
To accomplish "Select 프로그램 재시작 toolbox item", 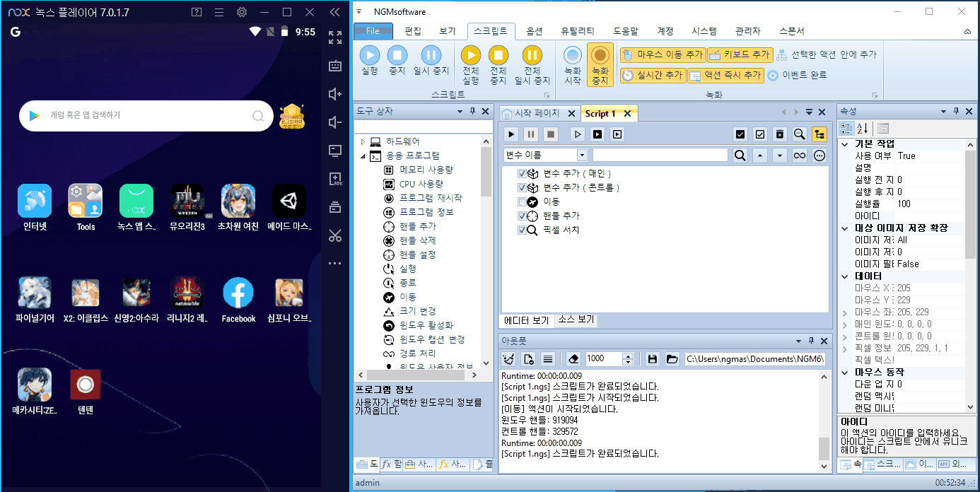I will (x=431, y=198).
